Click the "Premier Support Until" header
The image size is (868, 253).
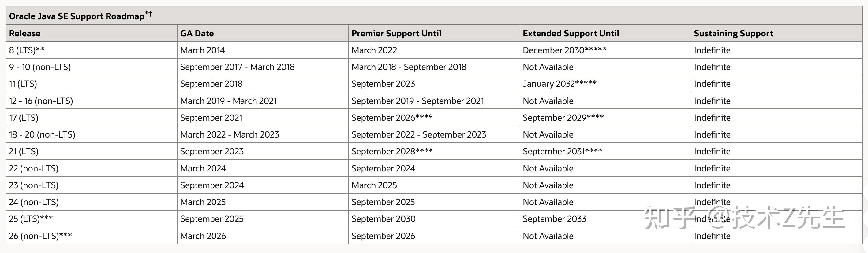tap(396, 33)
